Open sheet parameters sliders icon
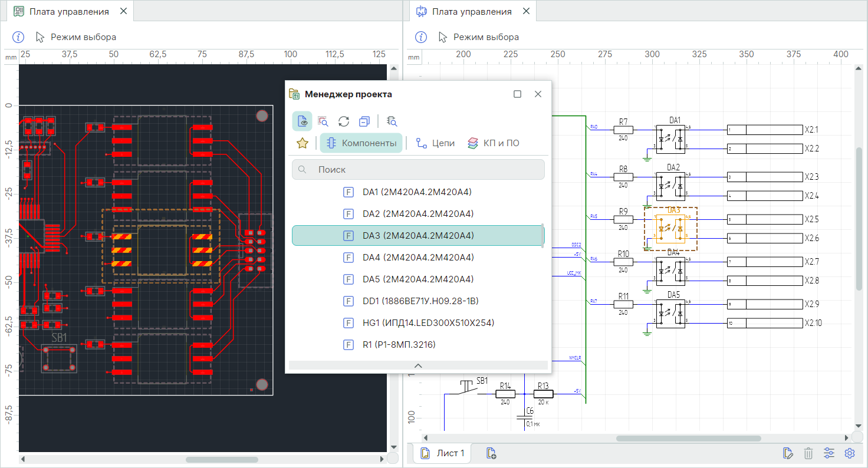868x468 pixels. pos(829,453)
